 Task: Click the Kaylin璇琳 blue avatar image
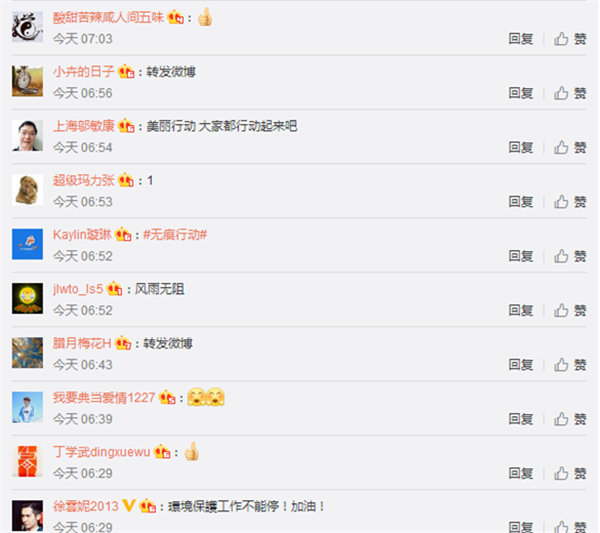coord(27,244)
